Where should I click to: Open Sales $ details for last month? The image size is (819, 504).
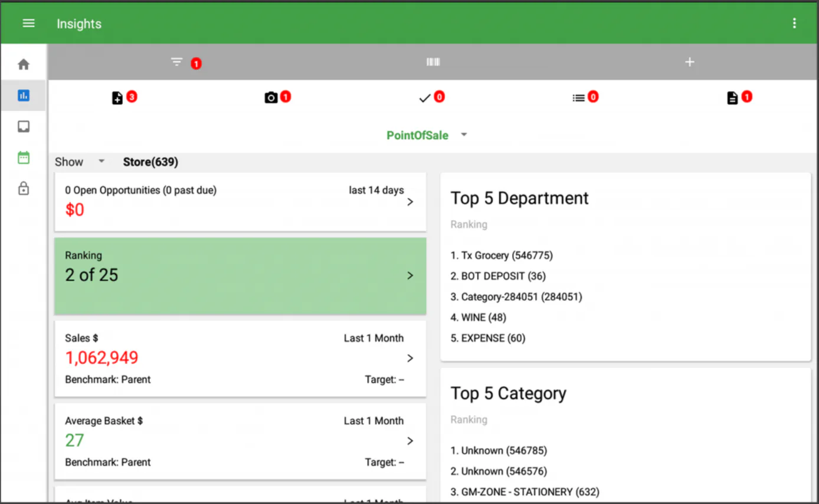click(x=409, y=358)
